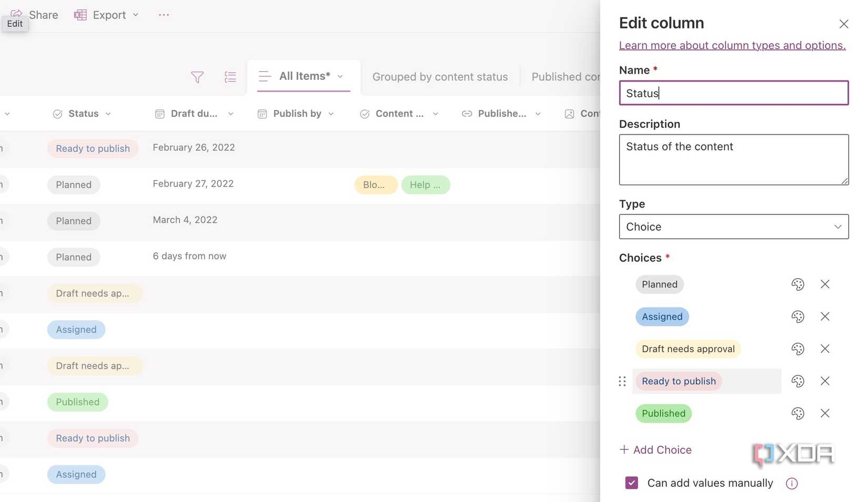
Task: Click the filter icon above the list
Action: click(x=197, y=77)
